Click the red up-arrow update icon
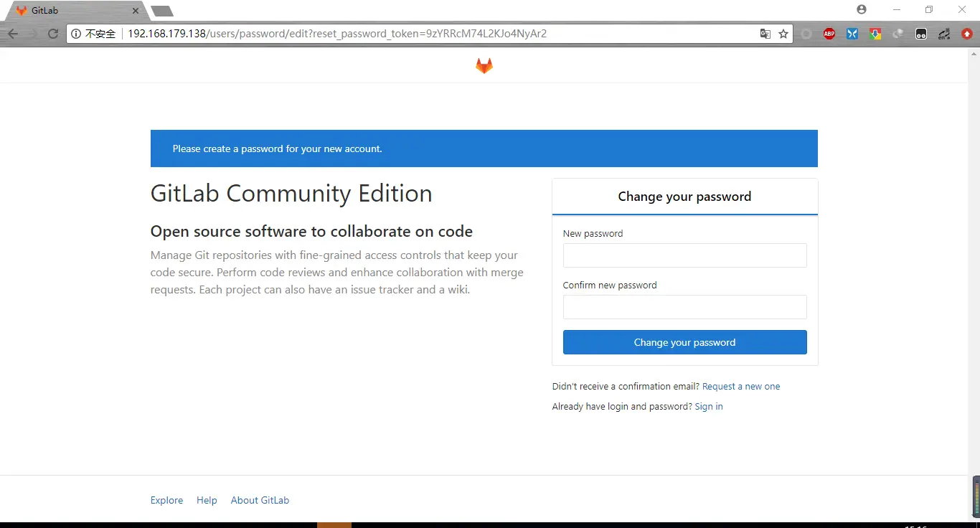Screen dimensions: 980x528 point(967,34)
